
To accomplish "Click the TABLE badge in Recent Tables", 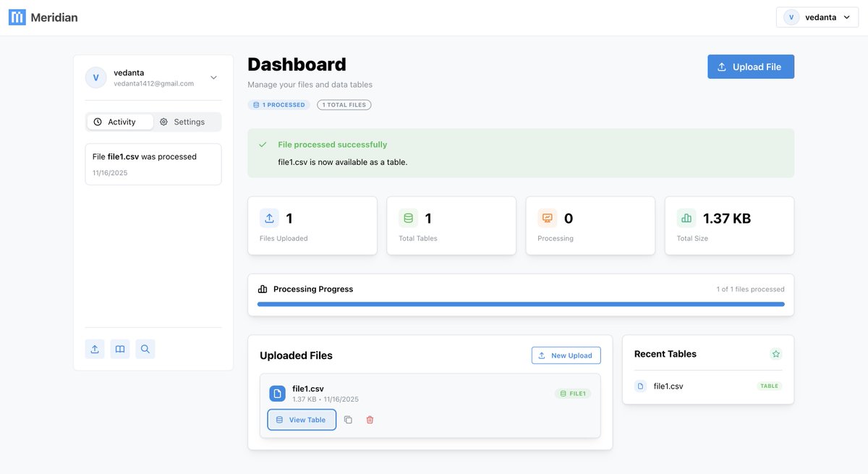I will coord(770,386).
